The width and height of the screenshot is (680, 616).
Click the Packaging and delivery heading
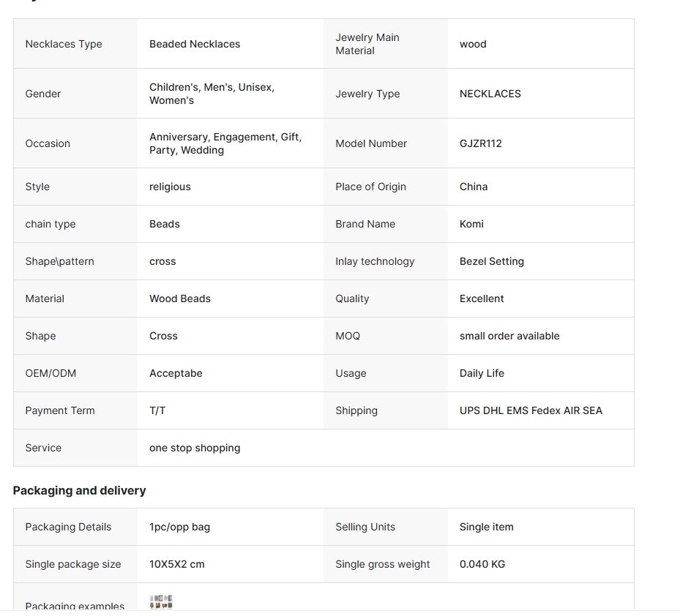tap(79, 491)
